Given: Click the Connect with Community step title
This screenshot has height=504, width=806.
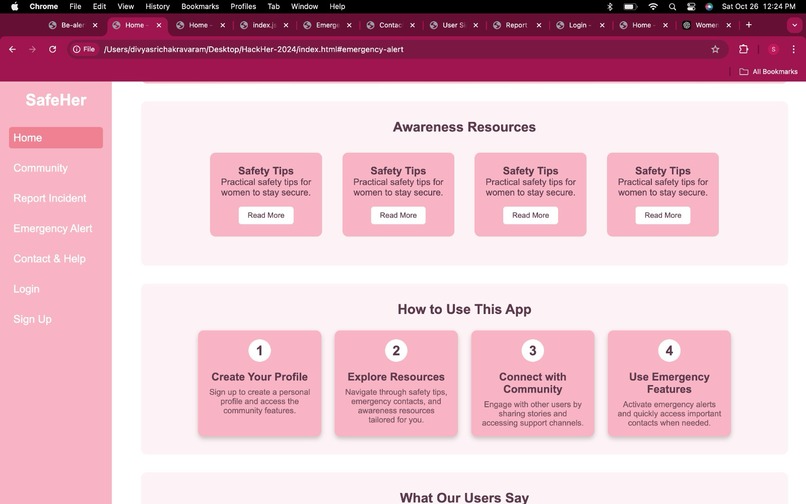Looking at the screenshot, I should (x=533, y=383).
